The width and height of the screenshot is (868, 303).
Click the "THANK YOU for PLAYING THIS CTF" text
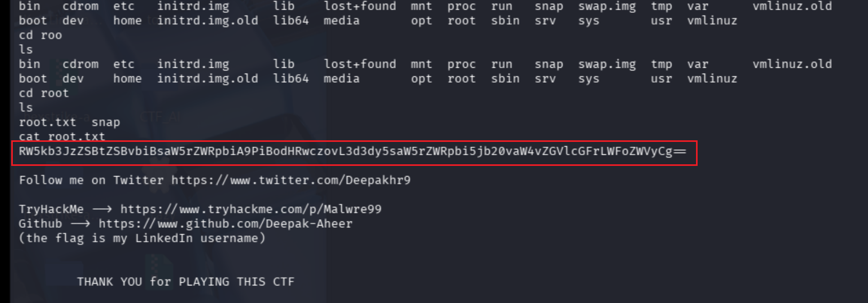pyautogui.click(x=185, y=282)
